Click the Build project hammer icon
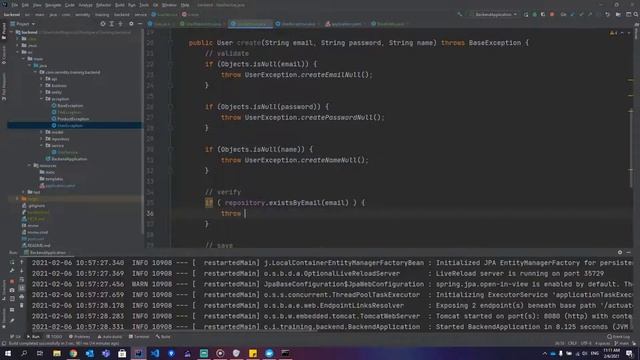Viewport: 640px width, 360px height. click(x=460, y=14)
